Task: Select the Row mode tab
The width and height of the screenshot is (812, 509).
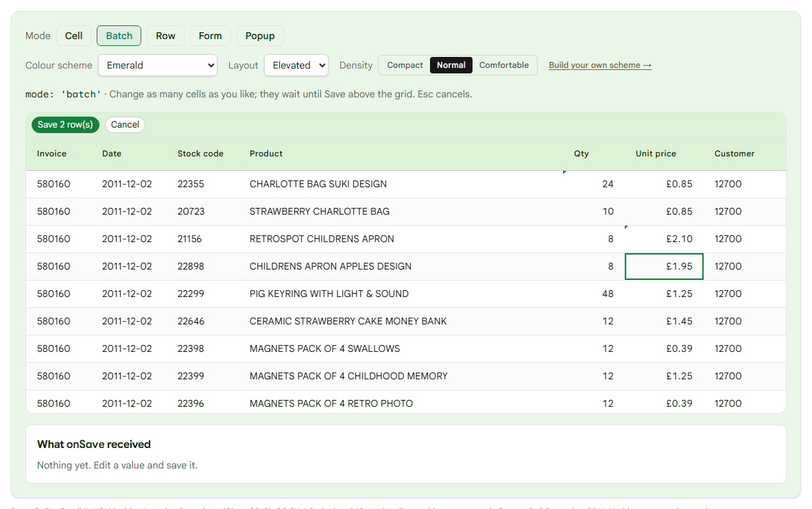Action: [x=165, y=36]
